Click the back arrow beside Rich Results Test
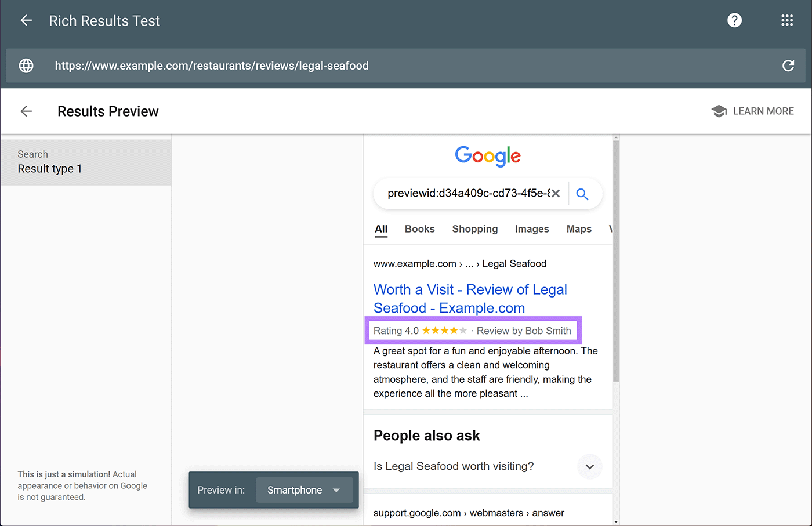The image size is (812, 526). pos(26,21)
